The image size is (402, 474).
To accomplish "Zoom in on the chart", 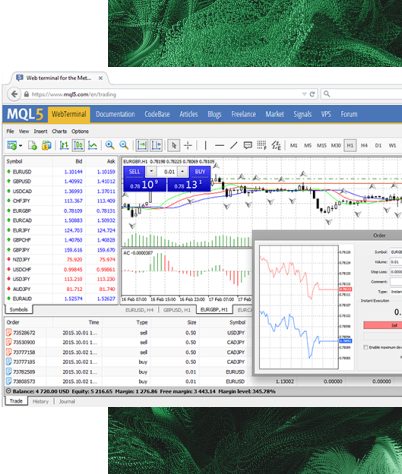I will 110,145.
